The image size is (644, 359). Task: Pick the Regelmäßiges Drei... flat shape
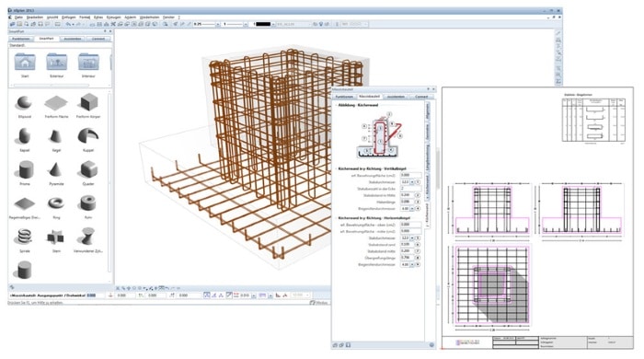coord(24,203)
